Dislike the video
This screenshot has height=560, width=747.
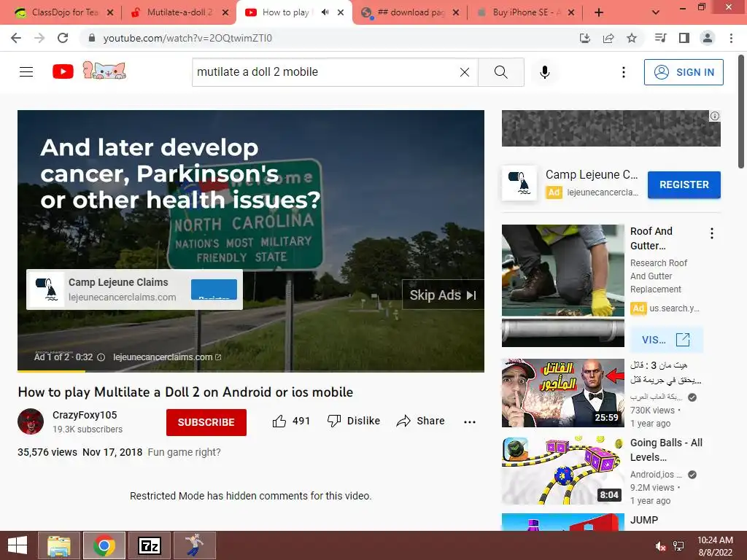pyautogui.click(x=354, y=421)
